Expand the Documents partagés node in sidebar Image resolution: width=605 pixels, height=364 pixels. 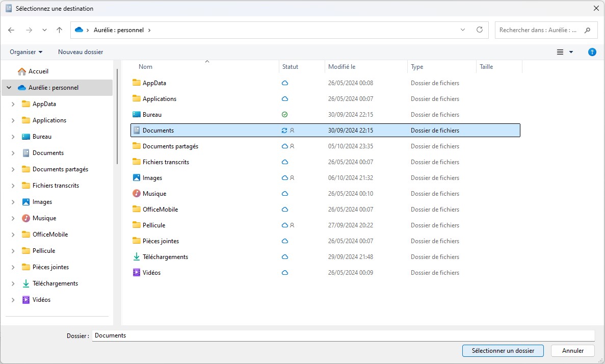pyautogui.click(x=13, y=169)
